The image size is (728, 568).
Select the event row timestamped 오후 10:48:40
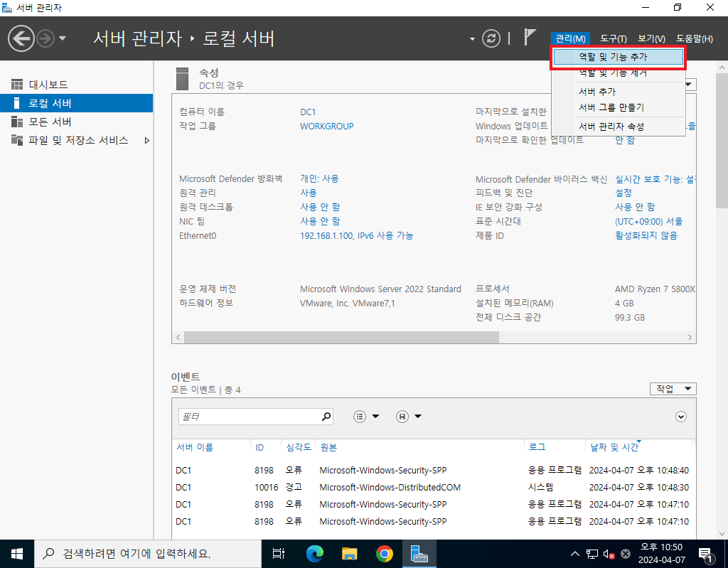coord(432,470)
